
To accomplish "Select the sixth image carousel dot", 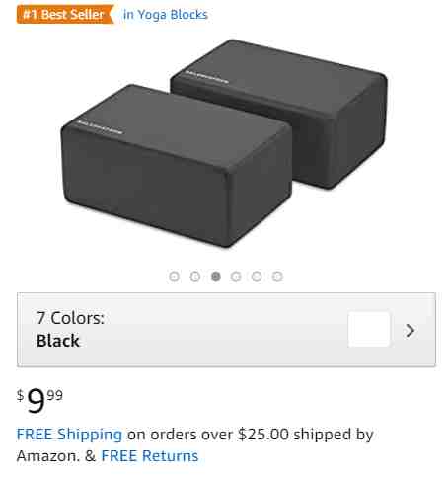I will 277,277.
